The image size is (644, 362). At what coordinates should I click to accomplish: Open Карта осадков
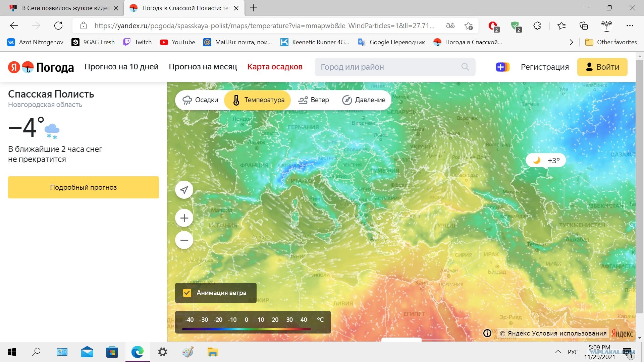click(x=275, y=67)
